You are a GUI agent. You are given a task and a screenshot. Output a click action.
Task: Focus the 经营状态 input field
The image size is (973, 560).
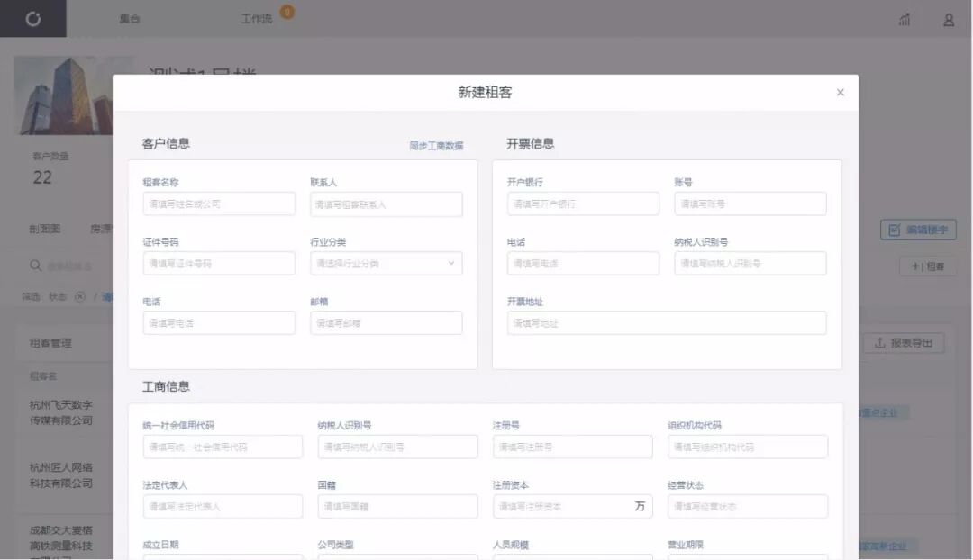[x=748, y=507]
